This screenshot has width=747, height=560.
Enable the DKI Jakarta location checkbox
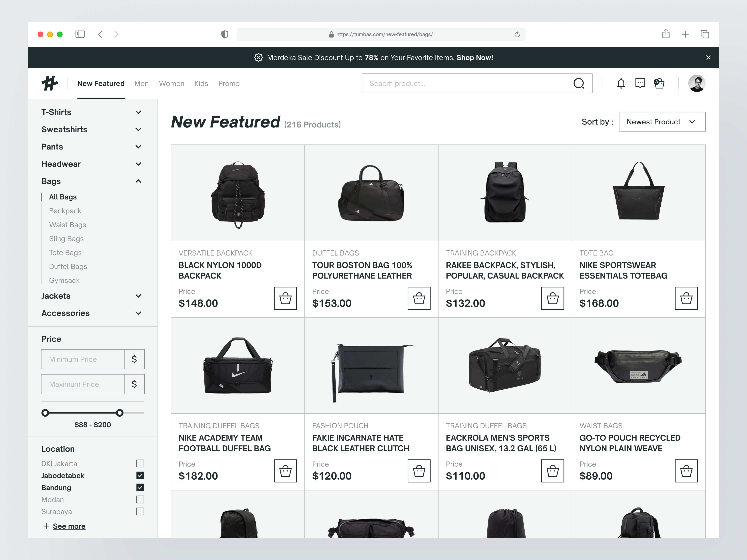tap(140, 463)
